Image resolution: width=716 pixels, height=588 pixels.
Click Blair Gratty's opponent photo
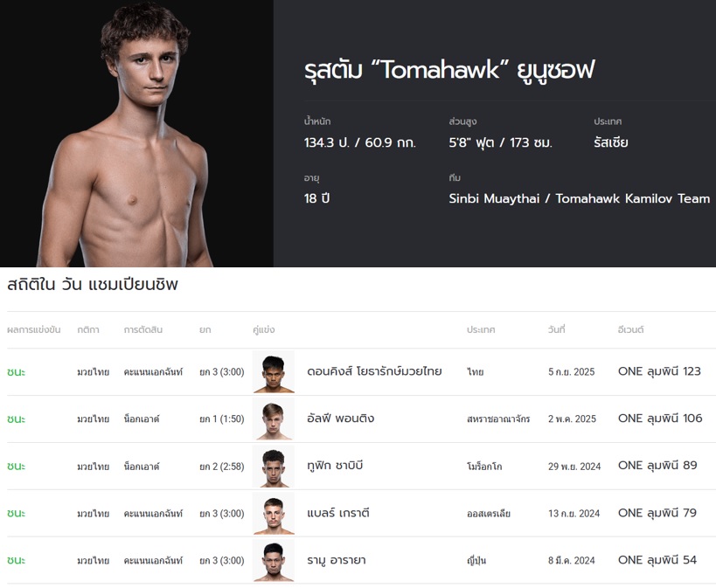pyautogui.click(x=274, y=513)
